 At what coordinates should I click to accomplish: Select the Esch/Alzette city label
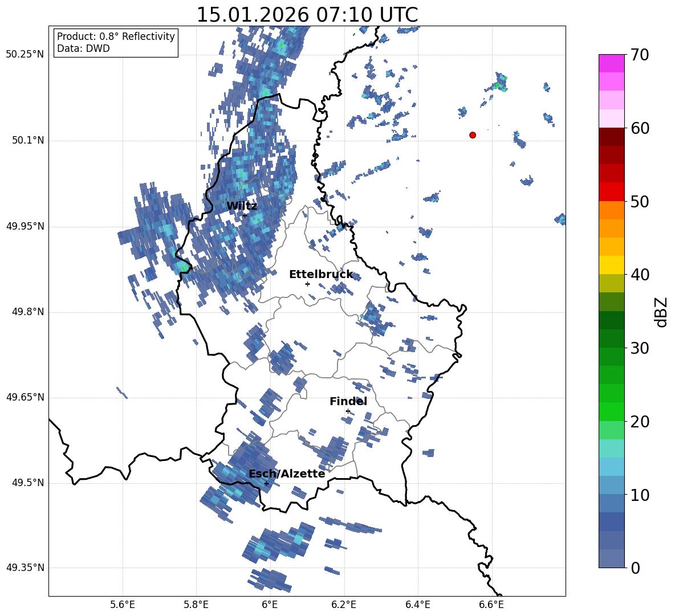(x=287, y=474)
